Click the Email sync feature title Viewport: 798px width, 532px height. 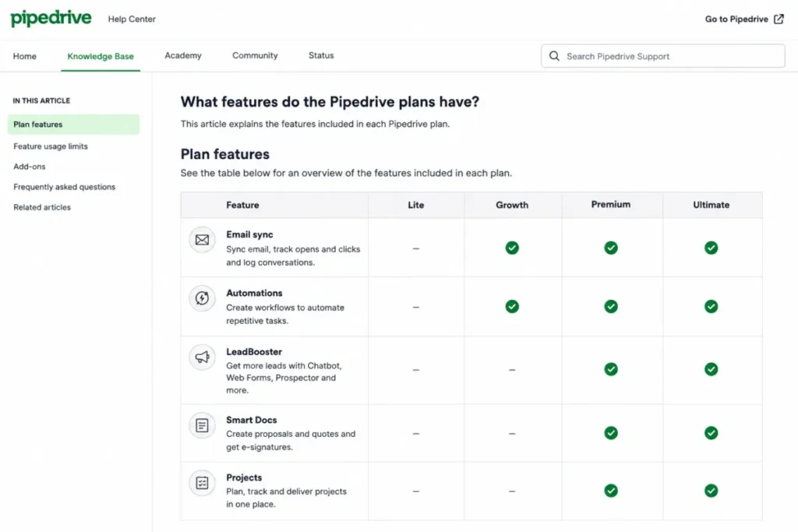(x=249, y=234)
